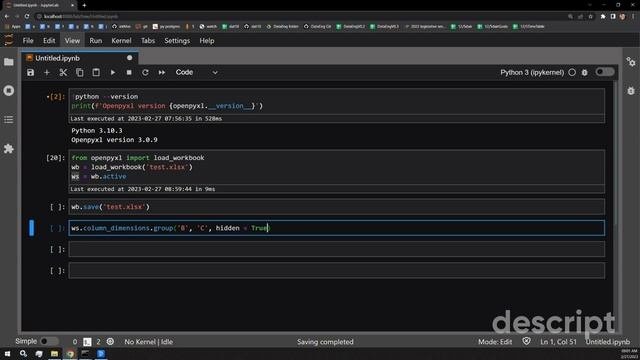Click the JupyterLab logo icon
The height and width of the screenshot is (360, 640).
coord(9,40)
